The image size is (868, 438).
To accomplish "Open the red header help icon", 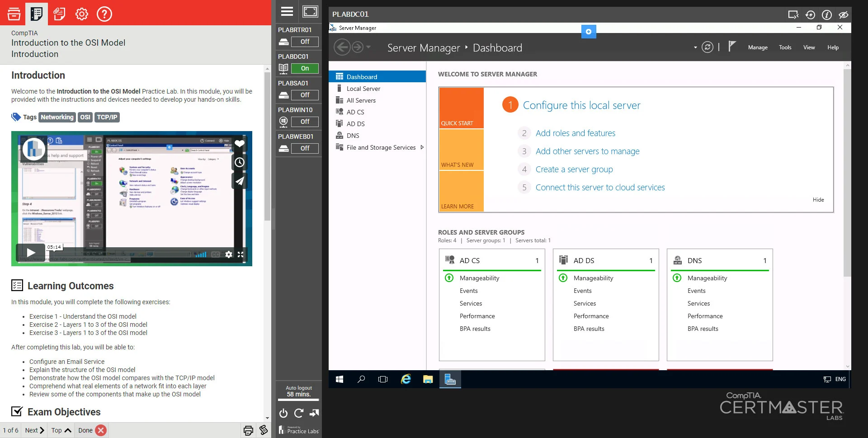I will pyautogui.click(x=104, y=14).
